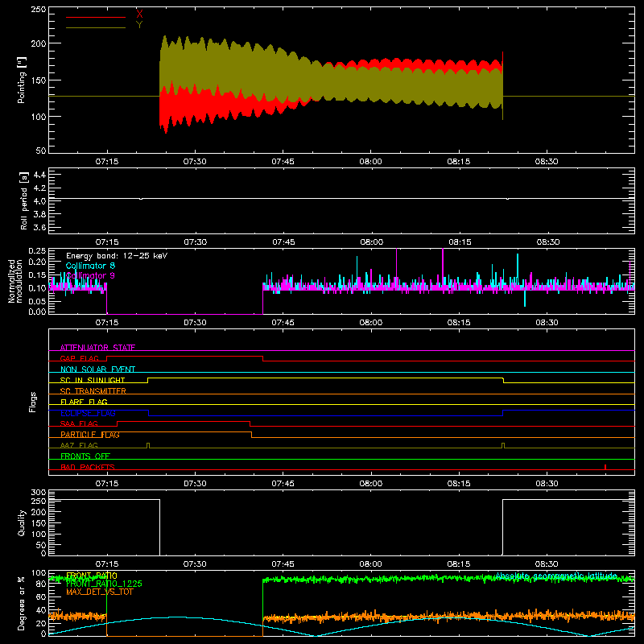Click the PARTICLE_FLAG label
Viewport: 644px width, 644px height.
tap(90, 434)
